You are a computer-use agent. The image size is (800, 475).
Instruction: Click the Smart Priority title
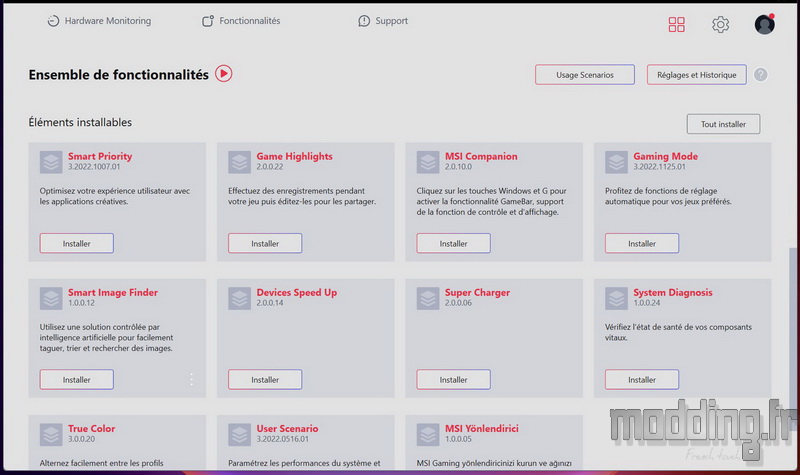tap(100, 156)
